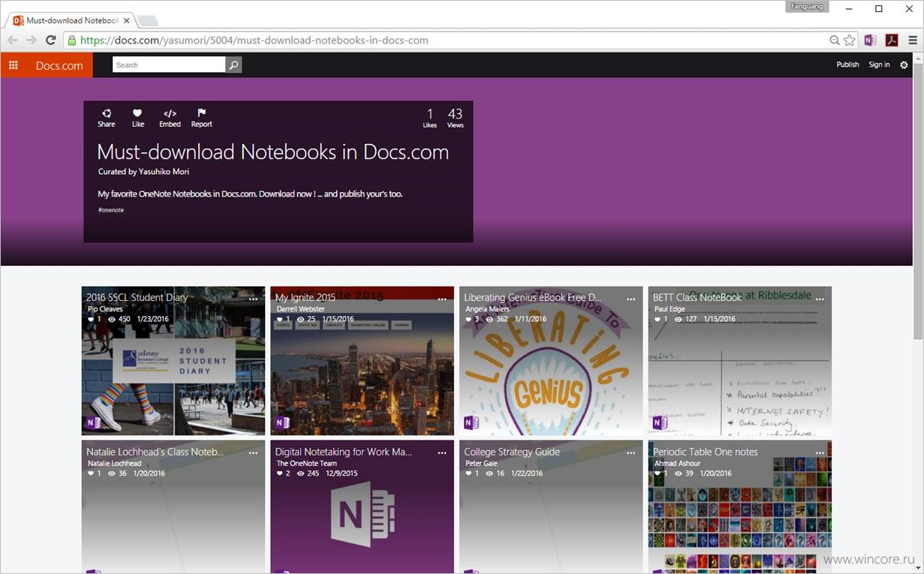Viewport: 924px width, 574px height.
Task: Open Chrome menu hamburger icon
Action: tap(913, 41)
